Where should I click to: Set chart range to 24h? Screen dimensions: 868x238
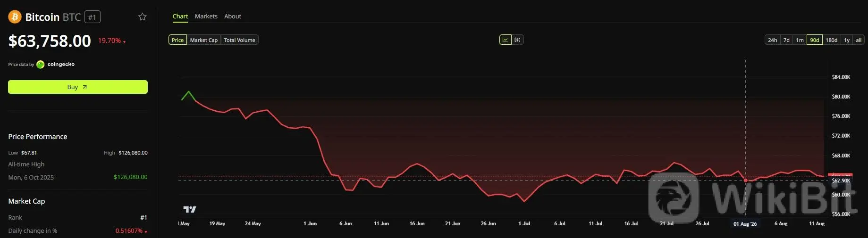(772, 40)
